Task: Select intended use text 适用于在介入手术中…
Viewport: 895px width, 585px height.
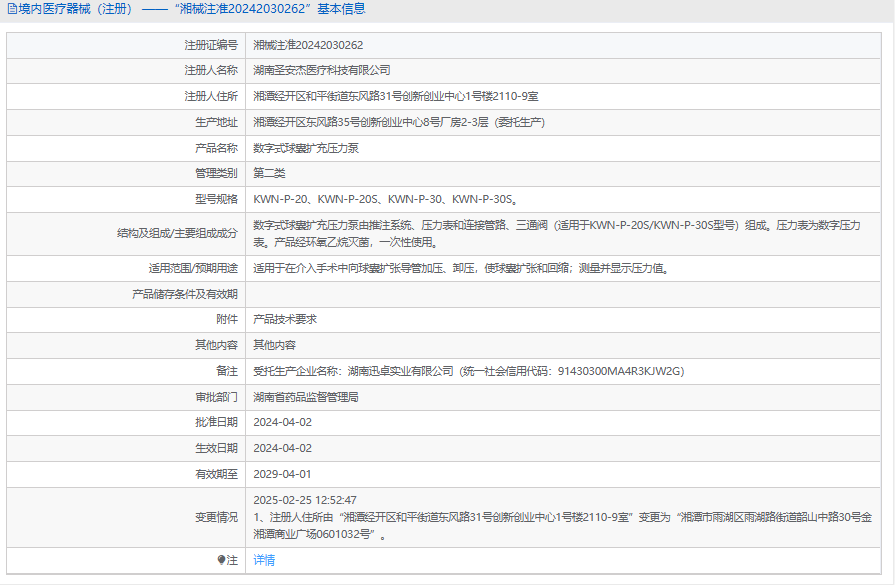Action: coord(462,268)
